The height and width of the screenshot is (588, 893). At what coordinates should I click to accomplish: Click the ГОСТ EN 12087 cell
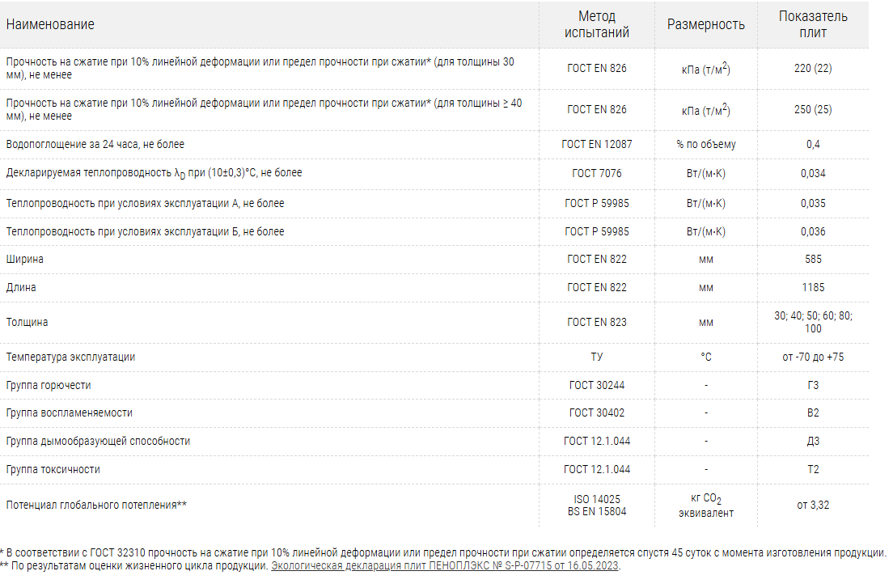pos(597,145)
